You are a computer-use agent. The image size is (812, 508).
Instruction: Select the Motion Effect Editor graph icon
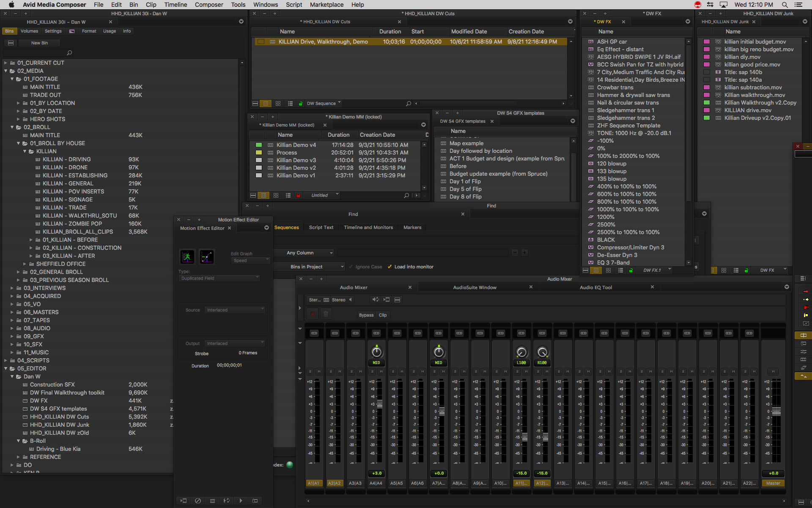(x=206, y=257)
